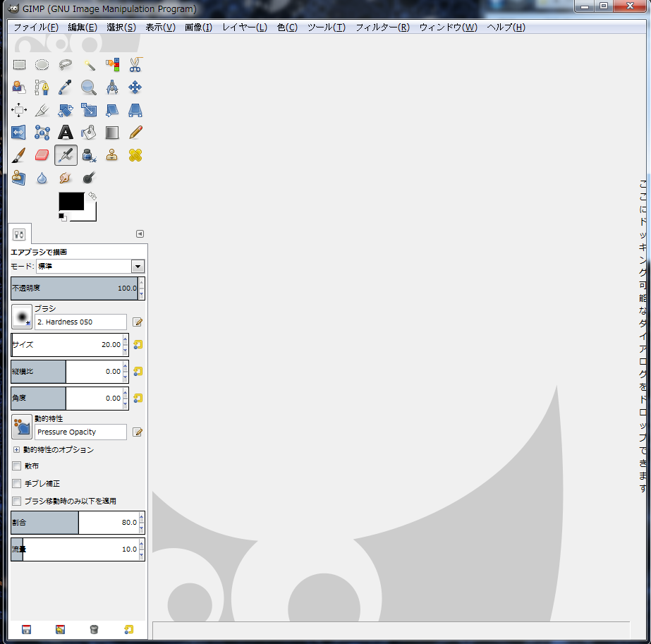Select the Fuzzy Select magic wand tool
This screenshot has width=651, height=644.
point(89,65)
